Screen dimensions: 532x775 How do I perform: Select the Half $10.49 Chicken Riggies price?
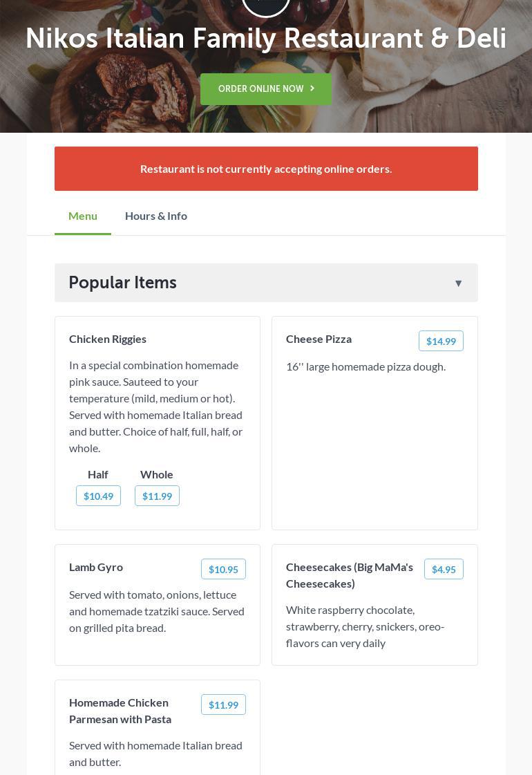[x=98, y=496]
